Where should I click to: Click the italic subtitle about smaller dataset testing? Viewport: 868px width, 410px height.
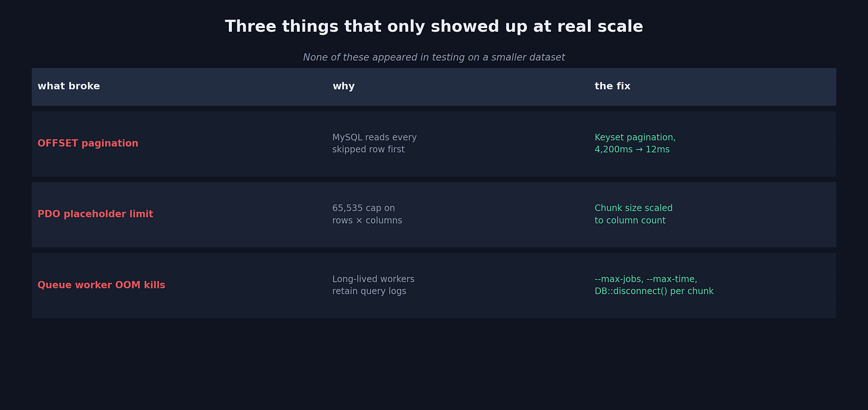coord(434,57)
